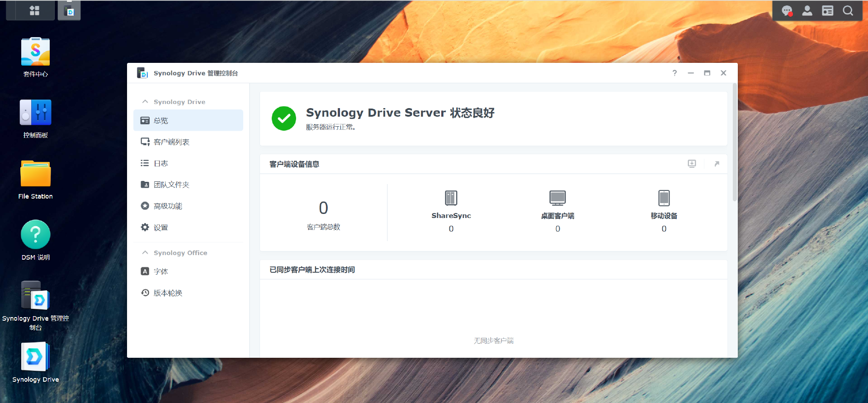Screen dimensions: 868x403
Task: Open the widgets panel icon
Action: (827, 11)
